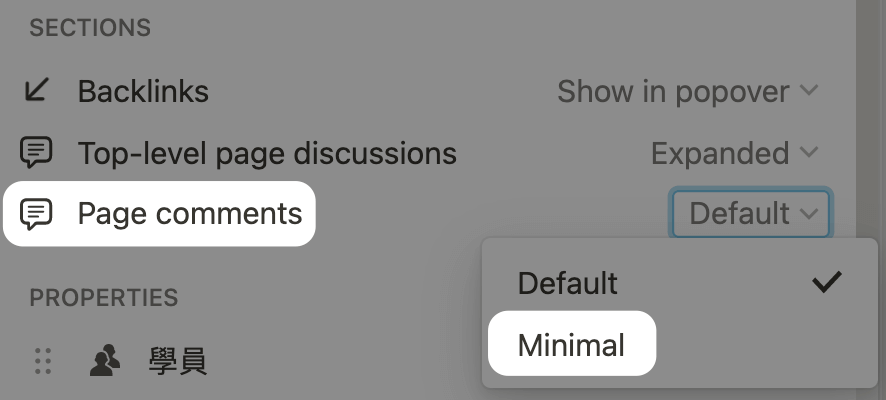Click the Top-level page discussions speech bubble icon
The height and width of the screenshot is (400, 886).
(36, 153)
